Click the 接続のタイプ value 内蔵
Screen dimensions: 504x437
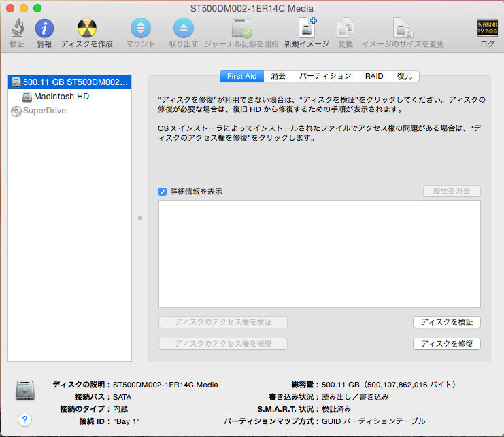[120, 409]
